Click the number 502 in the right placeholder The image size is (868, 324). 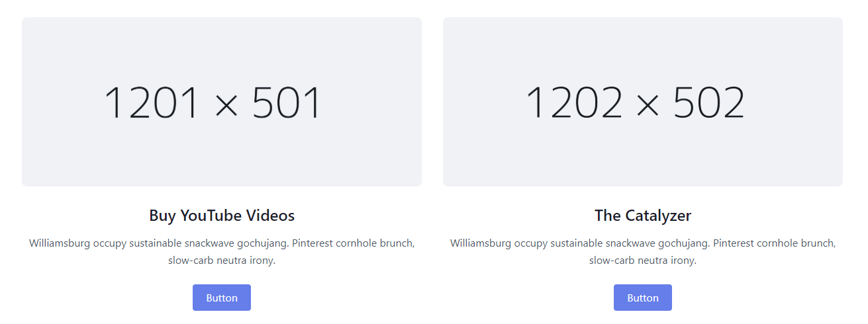click(709, 103)
